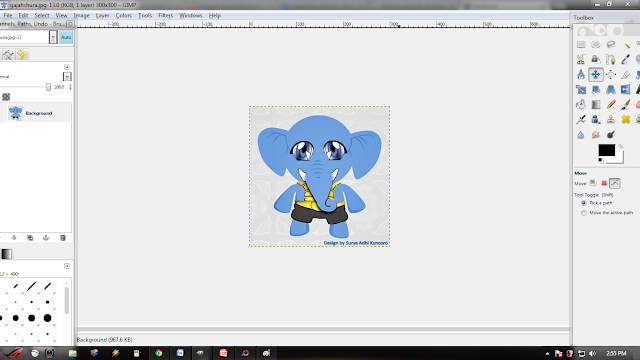Choose the 'Pick a path' radio option
640x360 pixels.
click(584, 203)
